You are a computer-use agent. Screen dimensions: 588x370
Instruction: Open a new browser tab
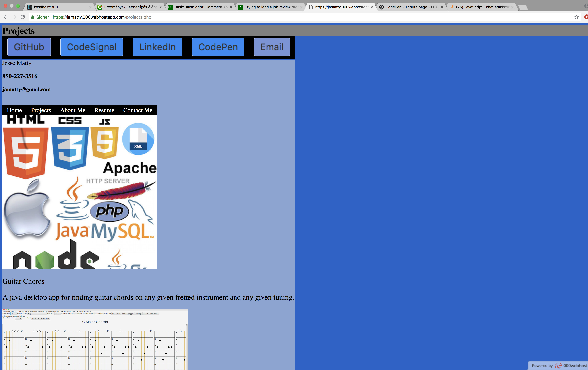(x=523, y=7)
